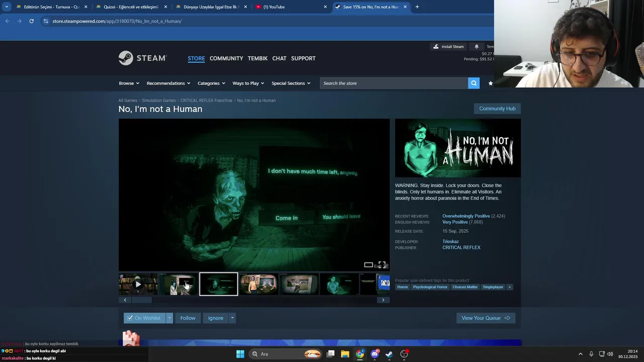Open Special Sections dropdown
644x362 pixels.
click(x=291, y=83)
